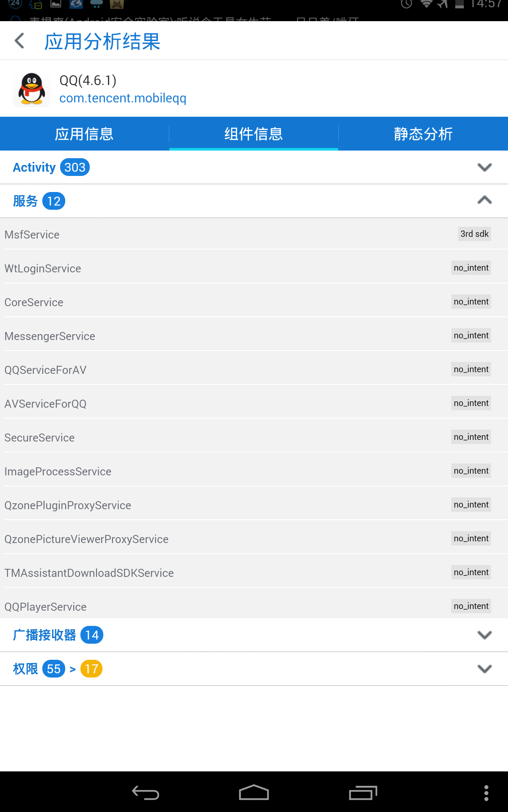The image size is (508, 812).
Task: Switch to the 应用信息 tab
Action: coord(84,134)
